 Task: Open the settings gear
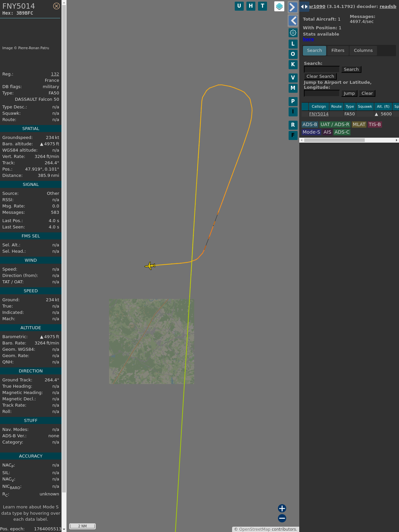coord(293,33)
